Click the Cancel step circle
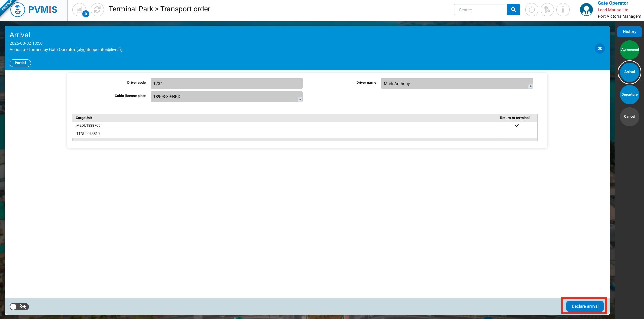Screen dimensions: 644x319 tap(630, 117)
